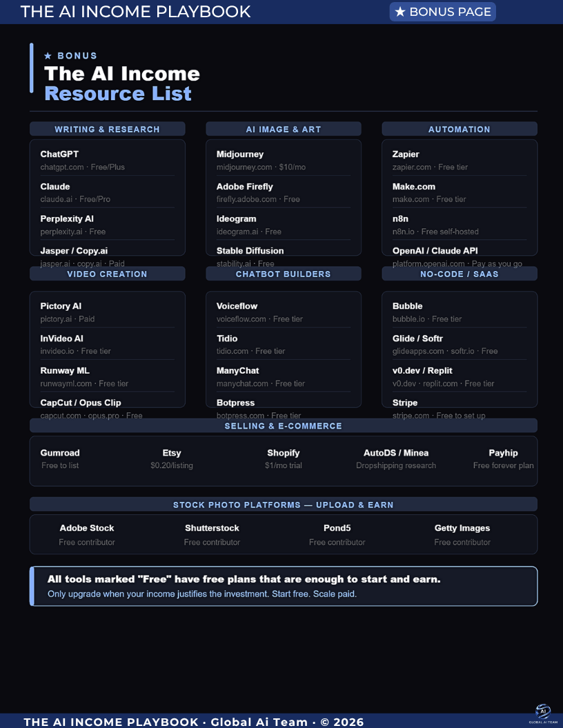
Task: Click the Gumroad platform name
Action: click(60, 453)
